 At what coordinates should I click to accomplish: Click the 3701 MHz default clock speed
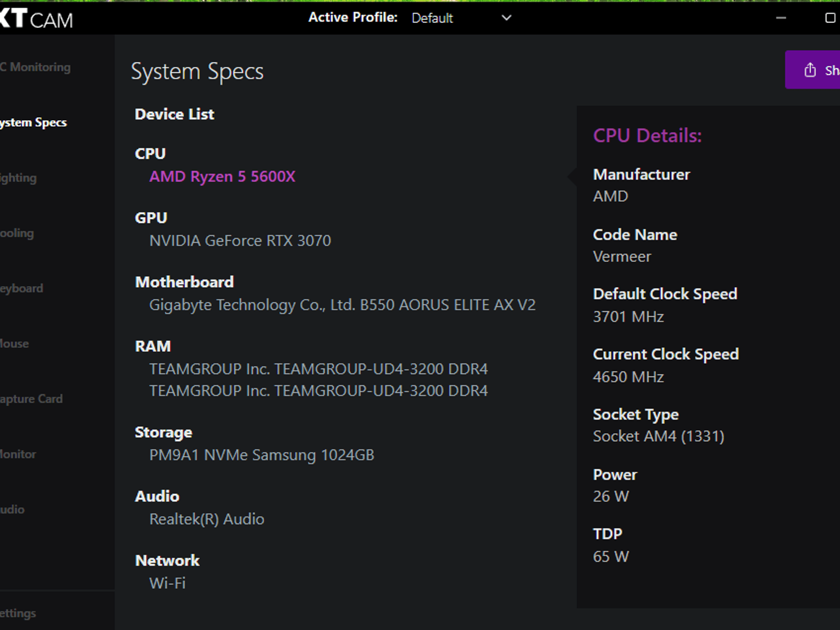tap(628, 317)
